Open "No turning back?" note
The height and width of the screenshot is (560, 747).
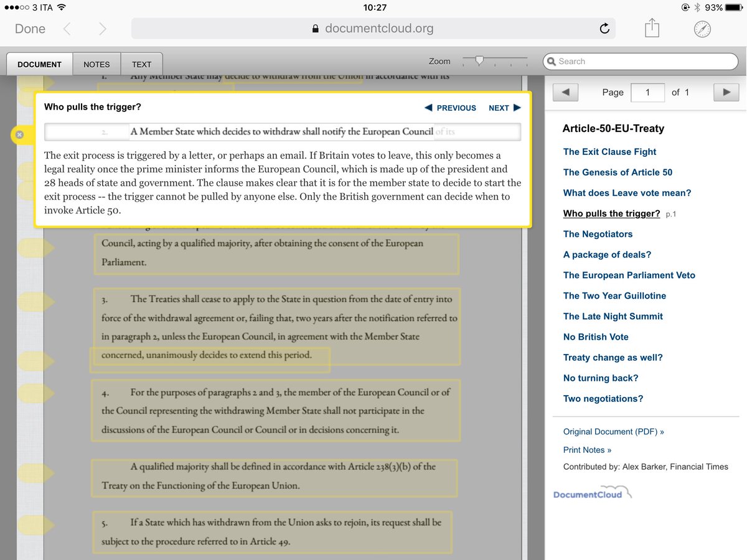point(601,378)
